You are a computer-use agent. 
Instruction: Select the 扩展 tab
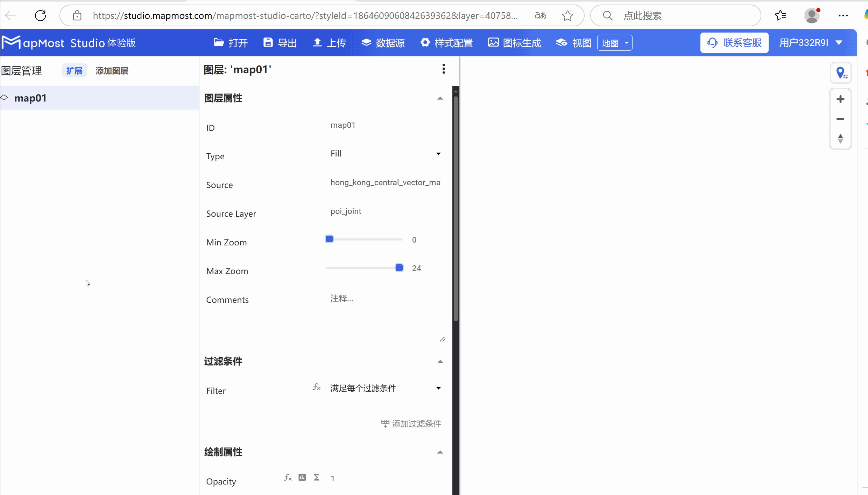click(x=74, y=71)
